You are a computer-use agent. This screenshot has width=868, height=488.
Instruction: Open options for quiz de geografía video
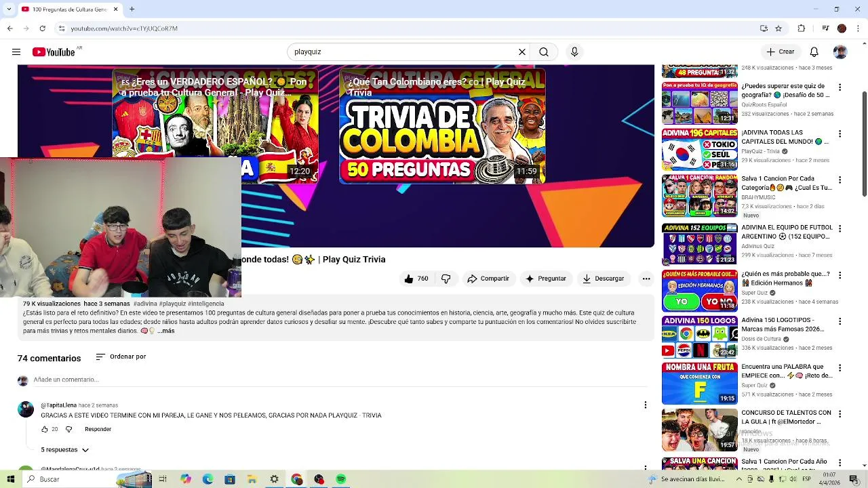click(x=840, y=87)
